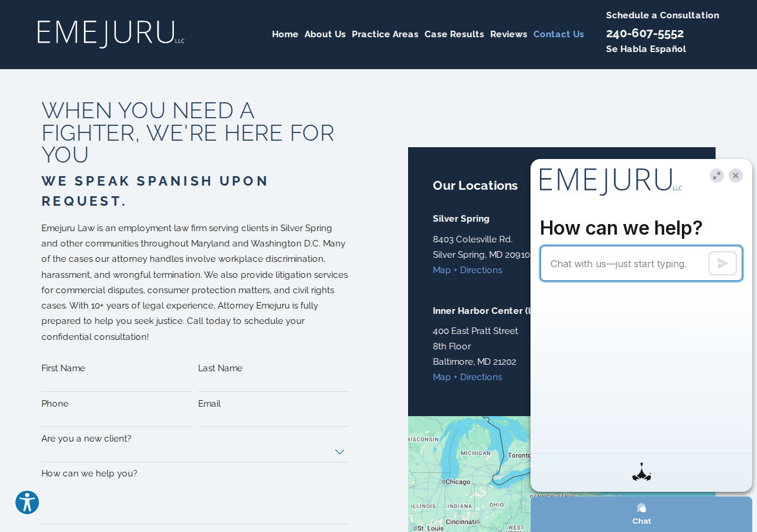Click 'How can we help?' chat heading

(x=621, y=228)
